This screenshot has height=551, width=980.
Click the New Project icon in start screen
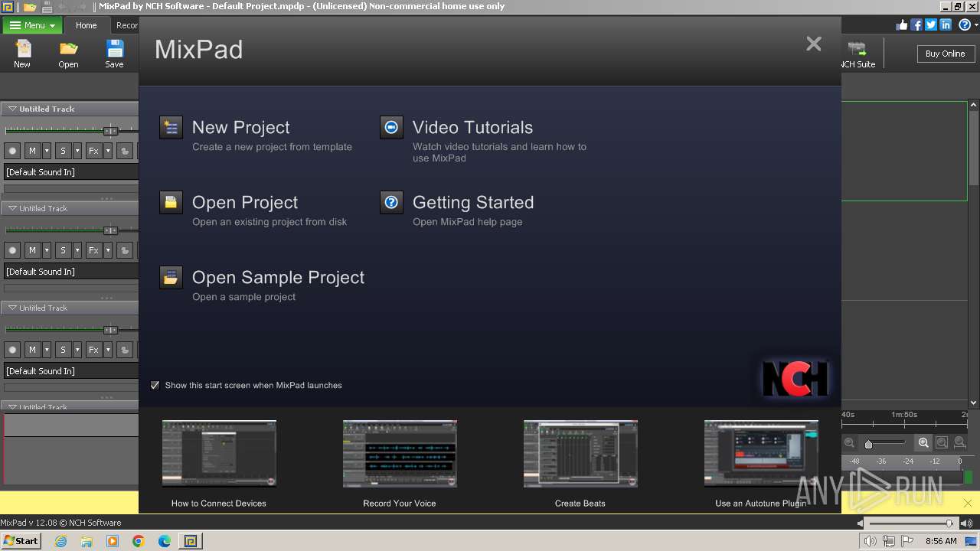pos(171,128)
